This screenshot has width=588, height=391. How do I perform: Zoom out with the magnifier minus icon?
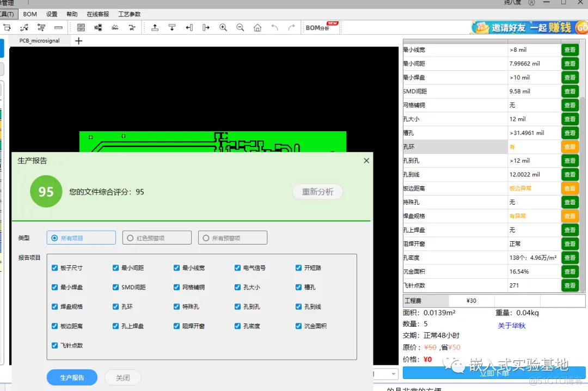pos(241,27)
